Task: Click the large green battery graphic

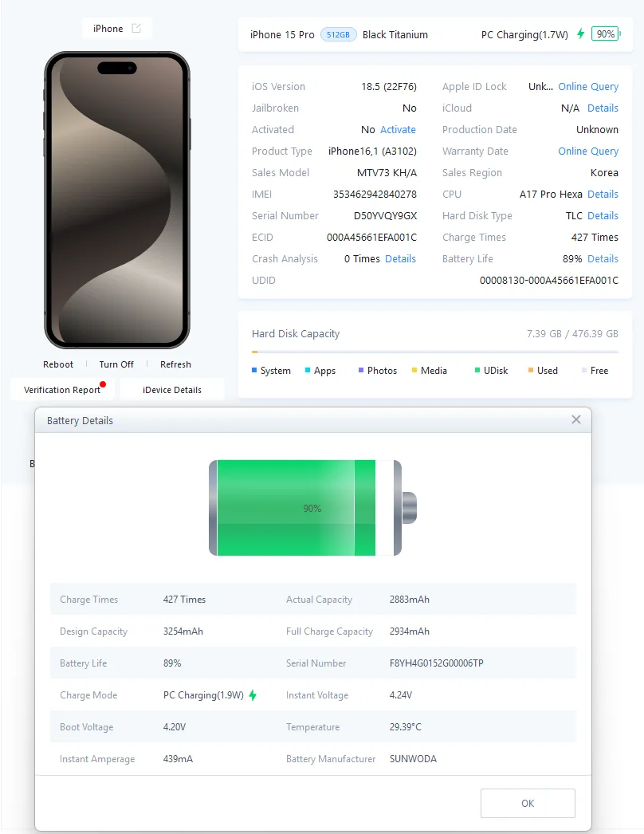Action: (x=312, y=508)
